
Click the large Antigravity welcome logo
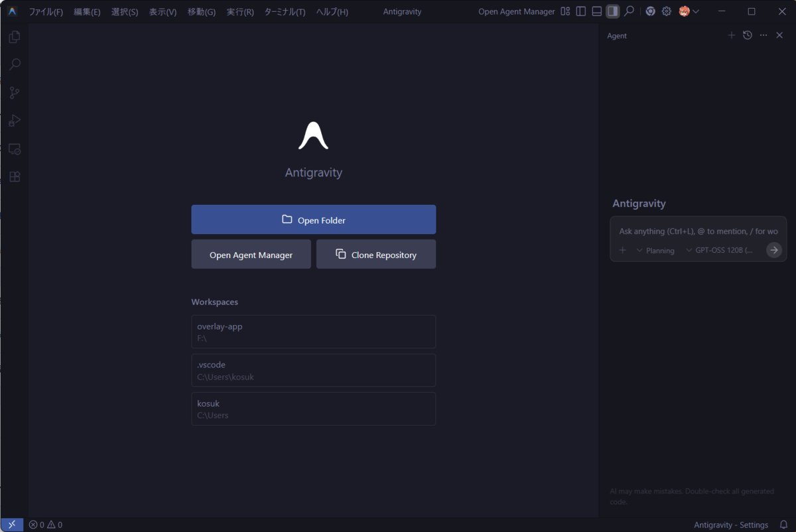coord(314,135)
